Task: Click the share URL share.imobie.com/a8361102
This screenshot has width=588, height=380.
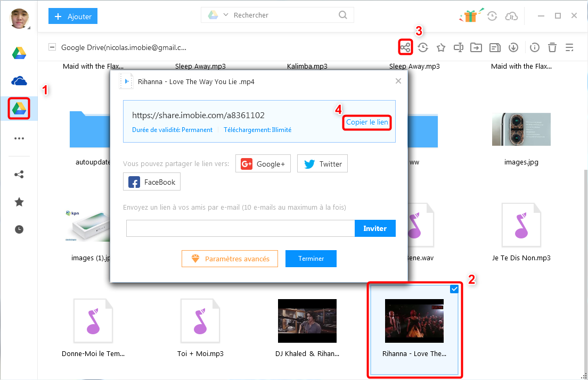Action: pos(198,115)
